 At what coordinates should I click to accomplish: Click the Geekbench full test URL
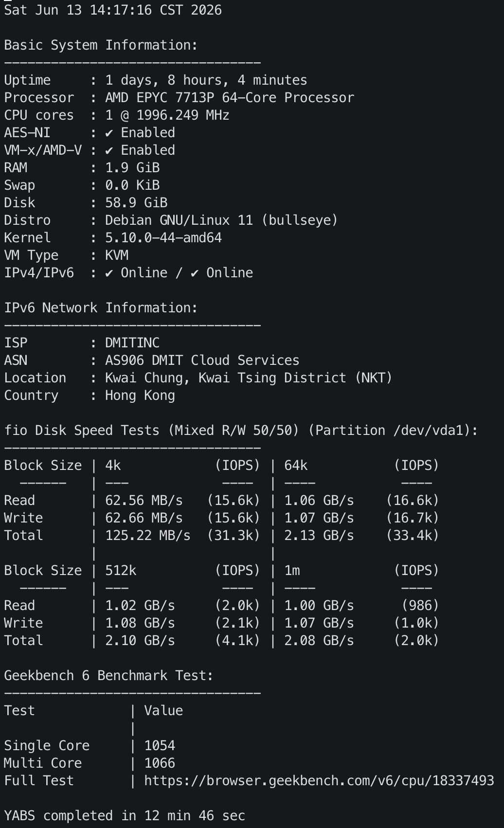pos(319,781)
